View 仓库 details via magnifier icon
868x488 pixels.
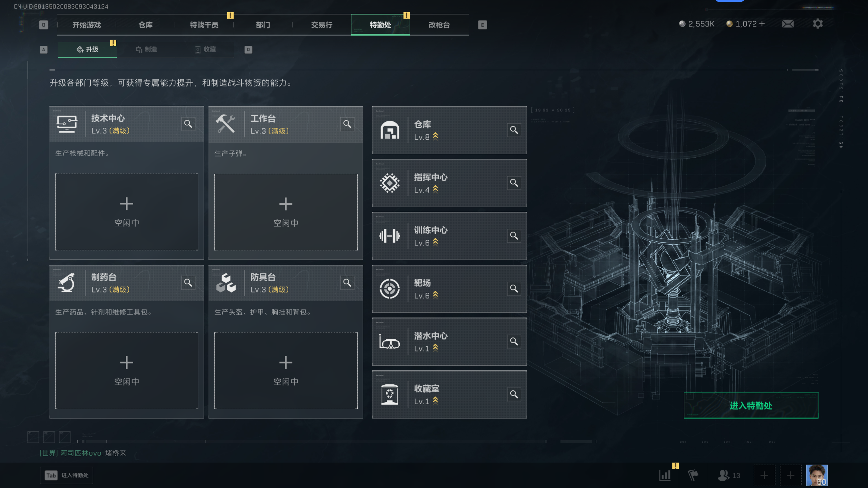514,130
